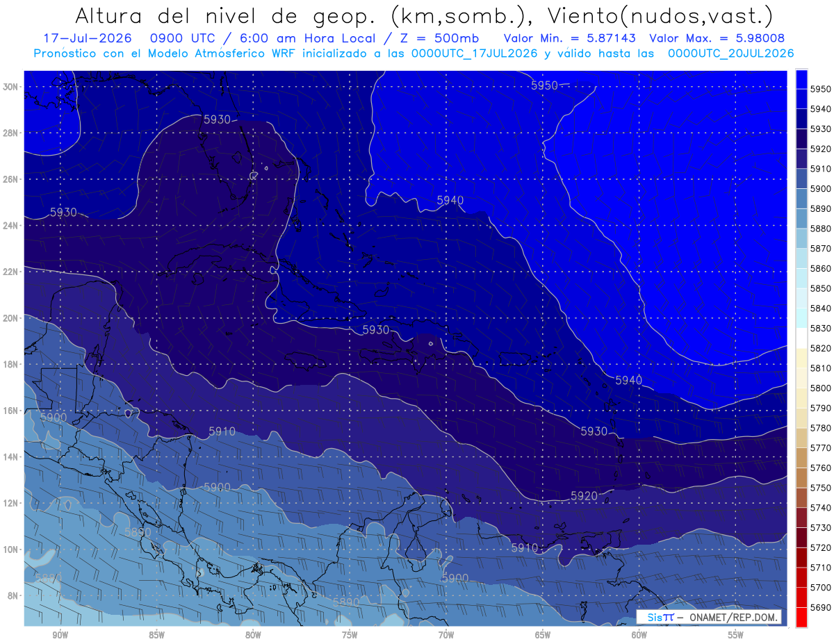Click the dark blue legend swatch between 5940 and 5950
The image size is (834, 644).
801,99
